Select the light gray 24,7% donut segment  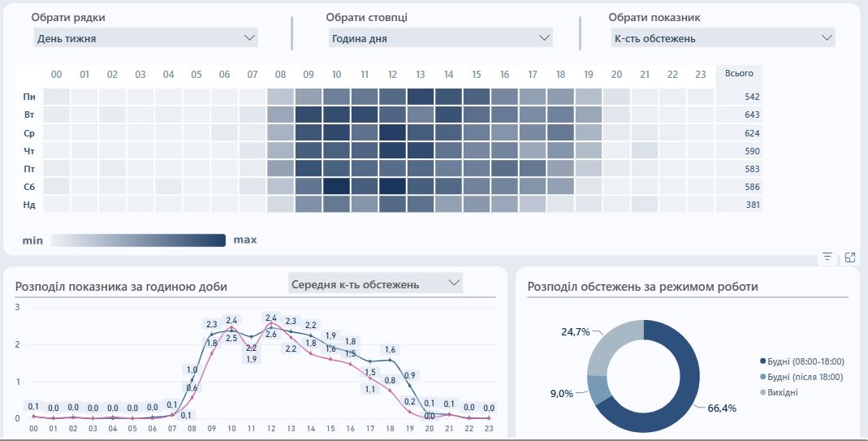click(611, 344)
